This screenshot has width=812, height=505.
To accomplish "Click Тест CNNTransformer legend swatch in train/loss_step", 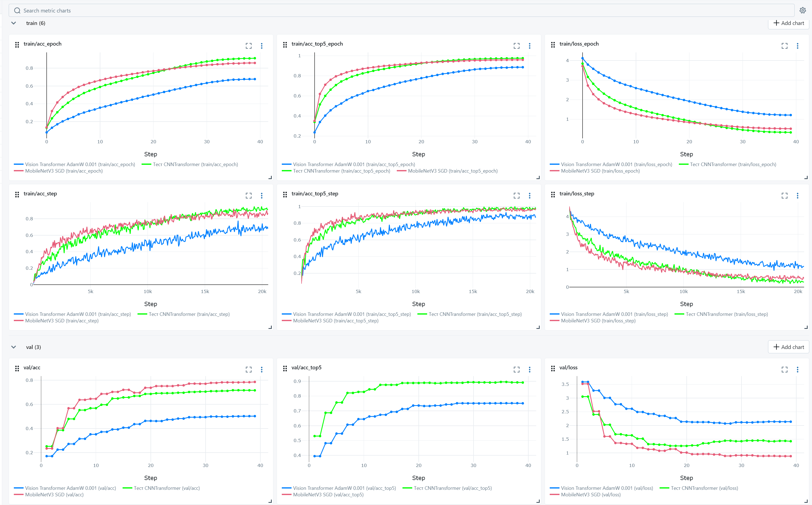I will 679,314.
